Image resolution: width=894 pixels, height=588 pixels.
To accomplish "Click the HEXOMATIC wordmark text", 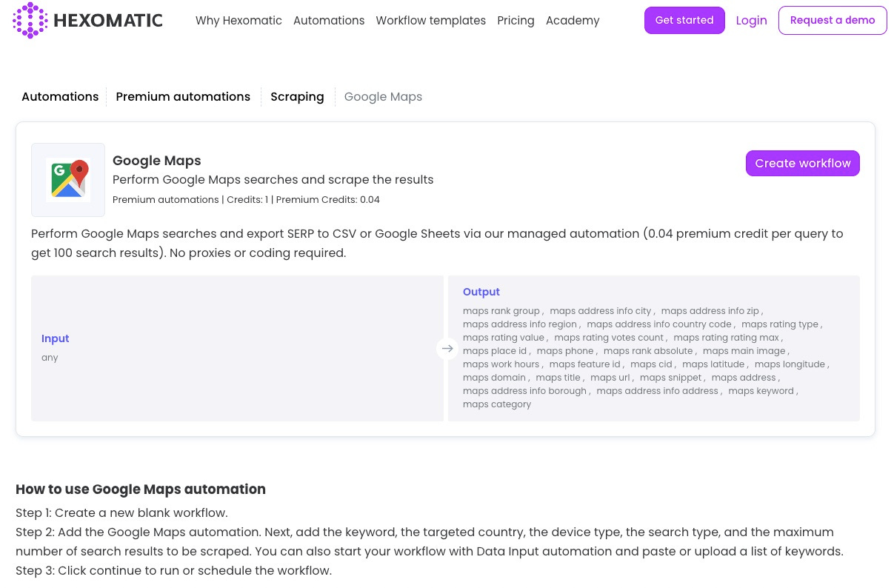I will (x=108, y=21).
